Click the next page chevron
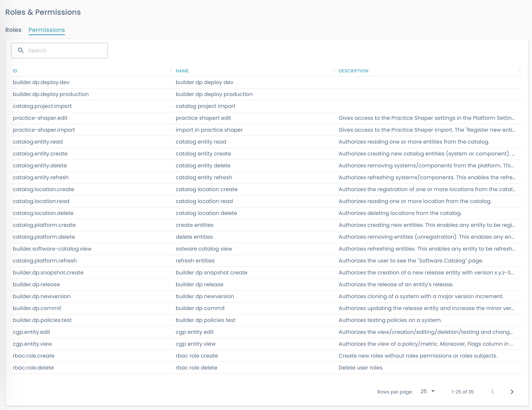This screenshot has width=532, height=410. (x=512, y=392)
